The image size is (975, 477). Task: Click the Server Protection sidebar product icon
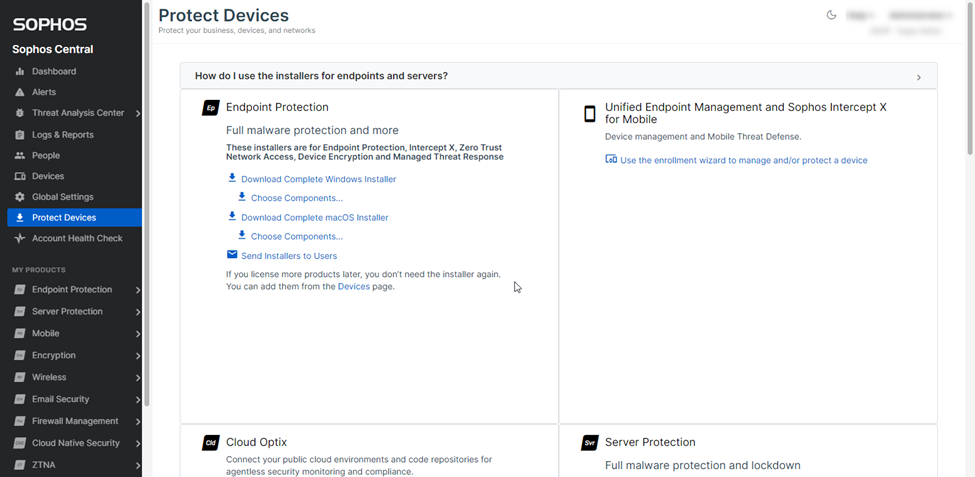click(x=20, y=312)
